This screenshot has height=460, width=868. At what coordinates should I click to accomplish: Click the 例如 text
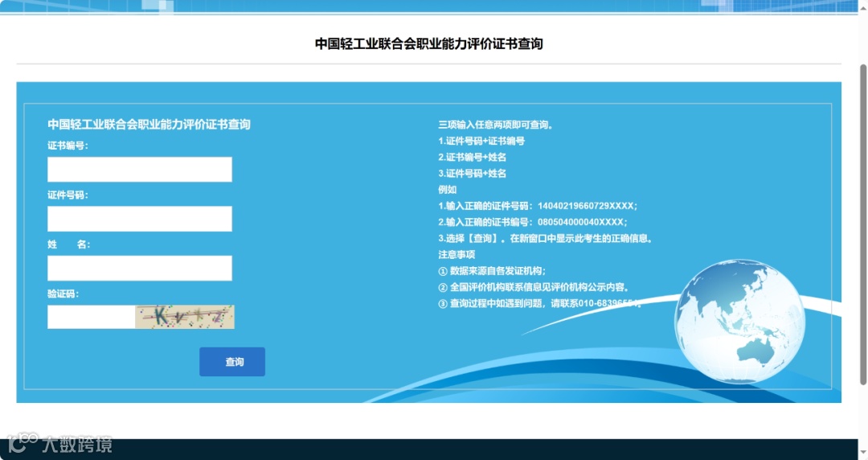click(x=448, y=190)
